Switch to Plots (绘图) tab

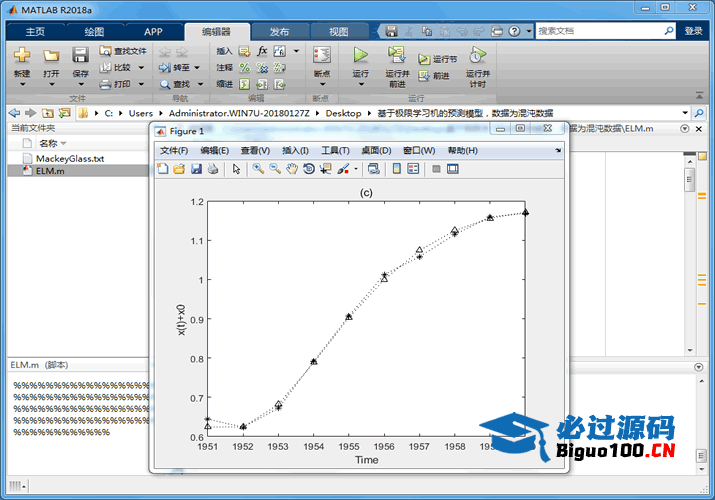click(x=94, y=31)
